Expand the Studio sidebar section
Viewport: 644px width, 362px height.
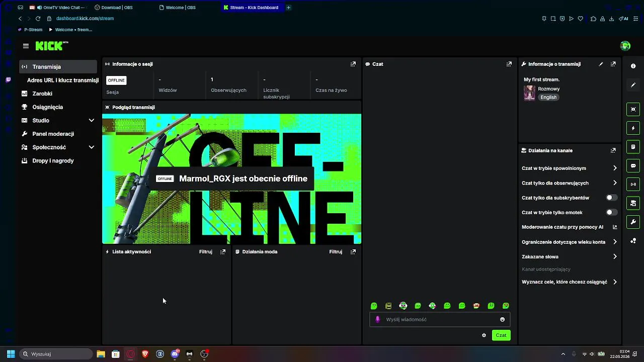[x=58, y=120]
